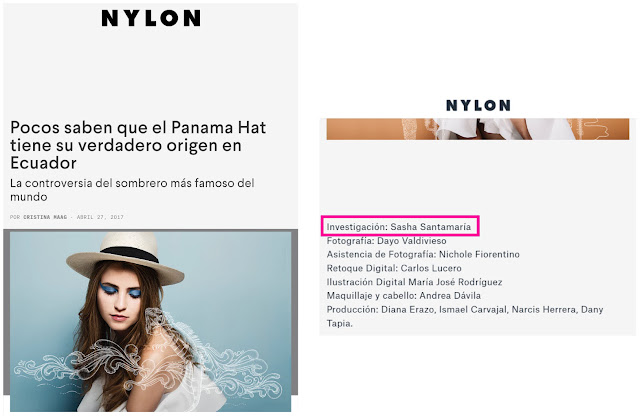Click the NYLON logo above the headline
640x416 pixels.
151,18
